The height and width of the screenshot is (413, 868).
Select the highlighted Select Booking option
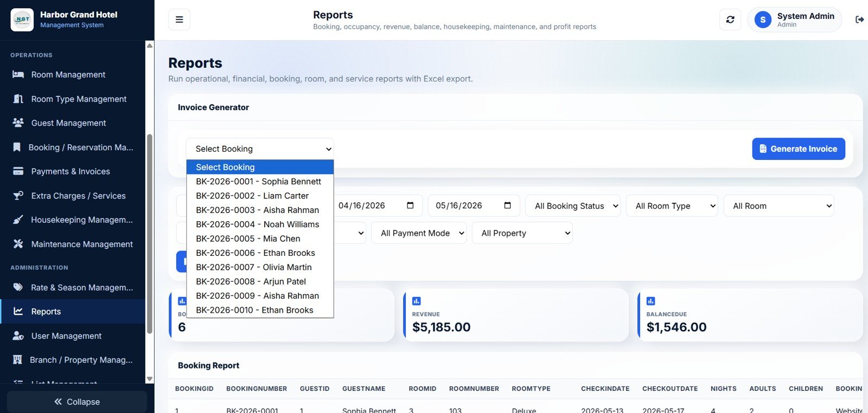[x=260, y=167]
